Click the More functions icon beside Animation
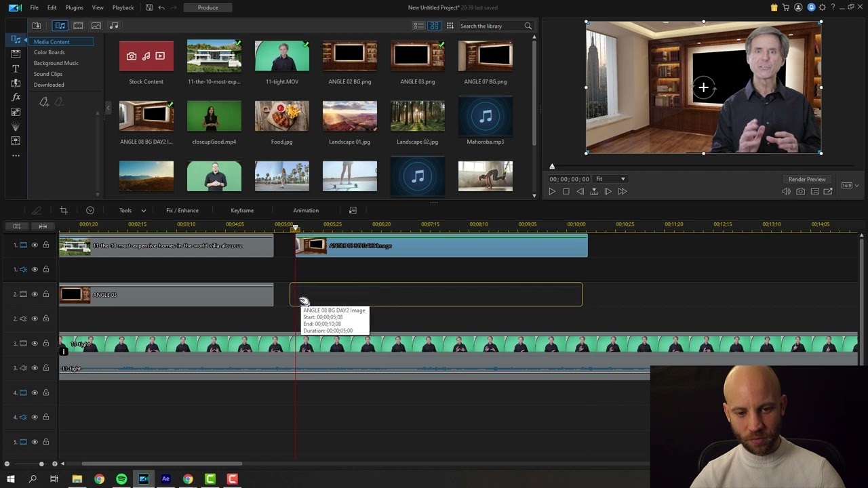The height and width of the screenshot is (488, 868). tap(353, 210)
